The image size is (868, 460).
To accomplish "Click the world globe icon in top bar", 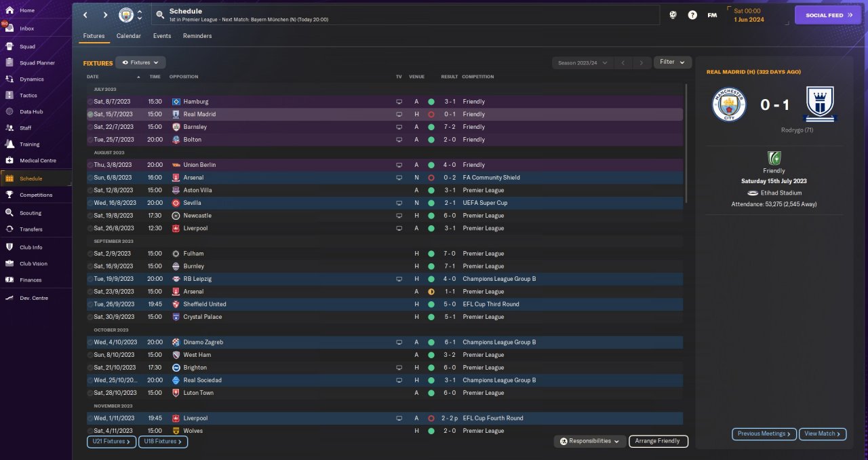I will [x=673, y=15].
